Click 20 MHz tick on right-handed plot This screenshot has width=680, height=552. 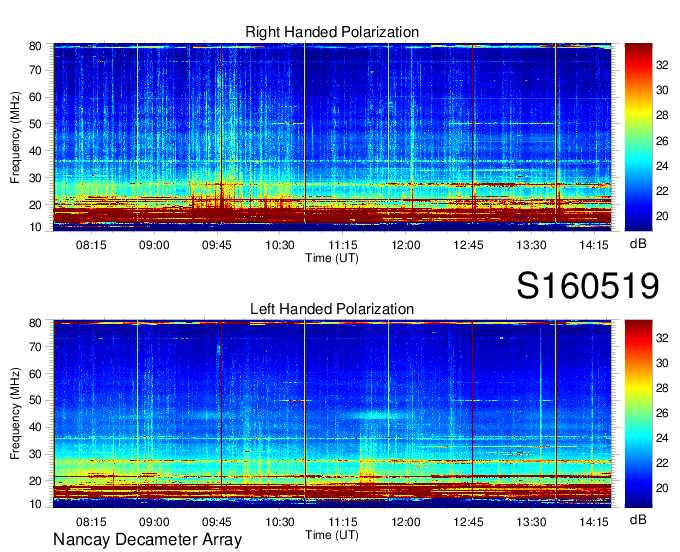[35, 205]
